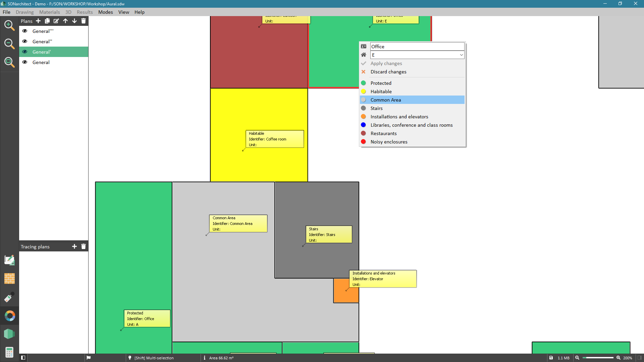The image size is (644, 362).
Task: Open the View menu
Action: 123,12
